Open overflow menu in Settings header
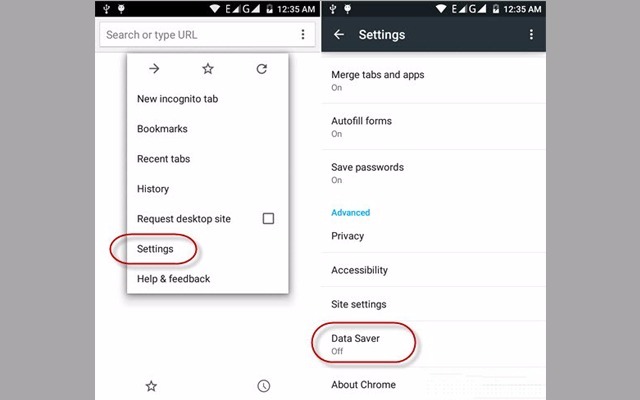The width and height of the screenshot is (640, 400). click(531, 34)
